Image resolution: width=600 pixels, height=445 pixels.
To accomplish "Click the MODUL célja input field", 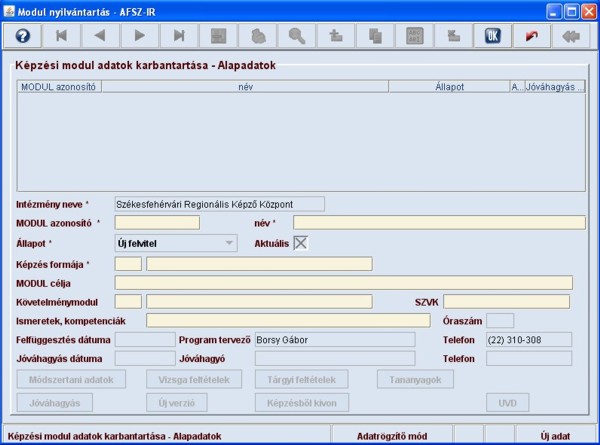I will coord(343,282).
